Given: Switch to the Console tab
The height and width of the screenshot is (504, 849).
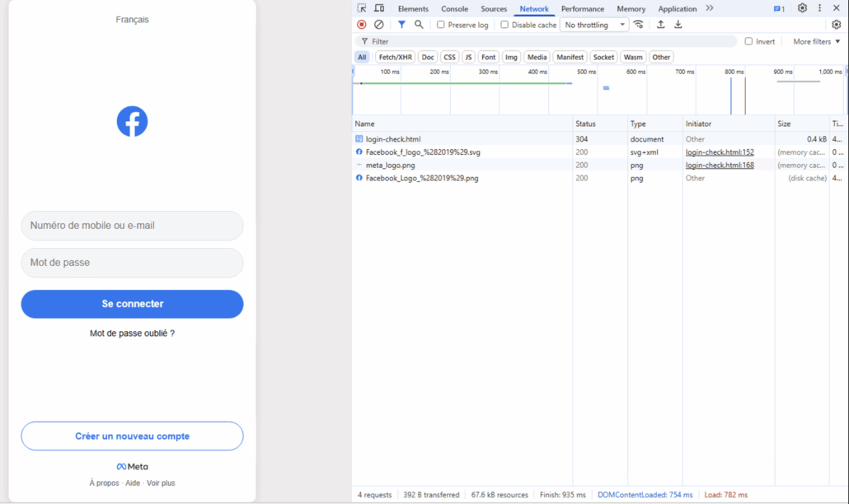Looking at the screenshot, I should coord(454,9).
